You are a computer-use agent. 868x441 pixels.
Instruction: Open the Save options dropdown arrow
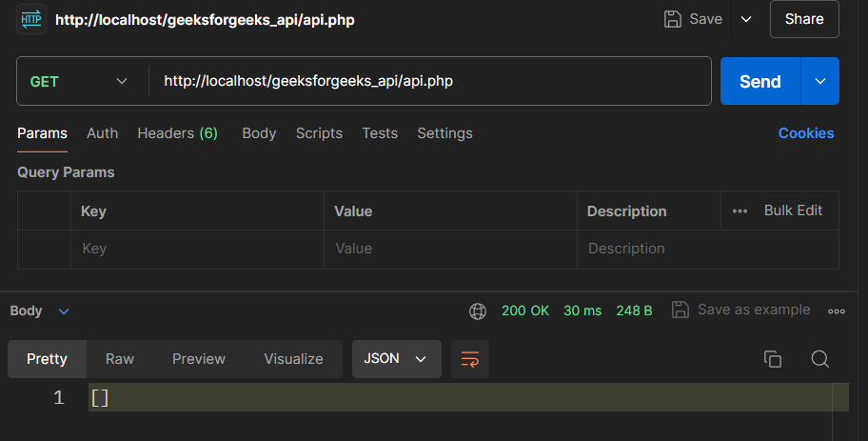[x=746, y=19]
